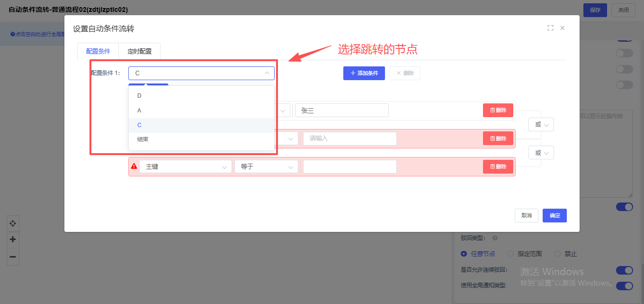Open the 等于 operator dropdown
The width and height of the screenshot is (644, 304).
point(266,167)
